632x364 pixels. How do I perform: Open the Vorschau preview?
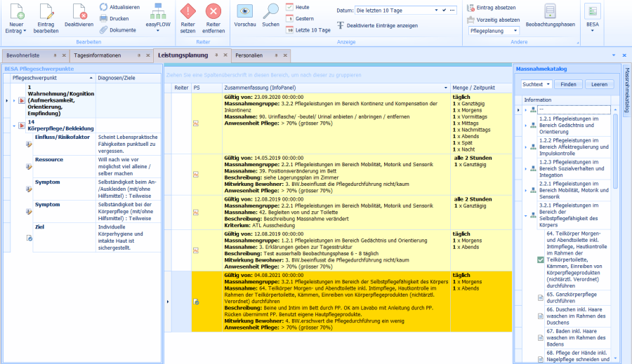click(245, 12)
